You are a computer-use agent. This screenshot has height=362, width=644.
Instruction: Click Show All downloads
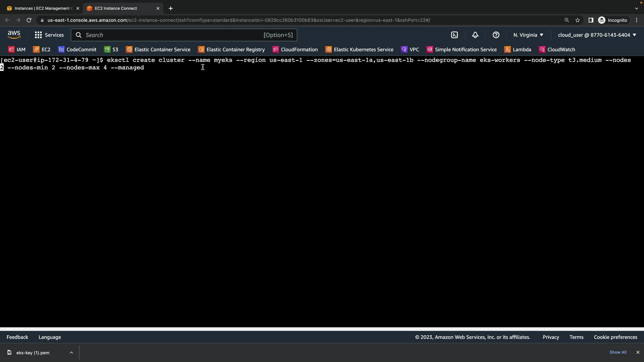pos(618,352)
